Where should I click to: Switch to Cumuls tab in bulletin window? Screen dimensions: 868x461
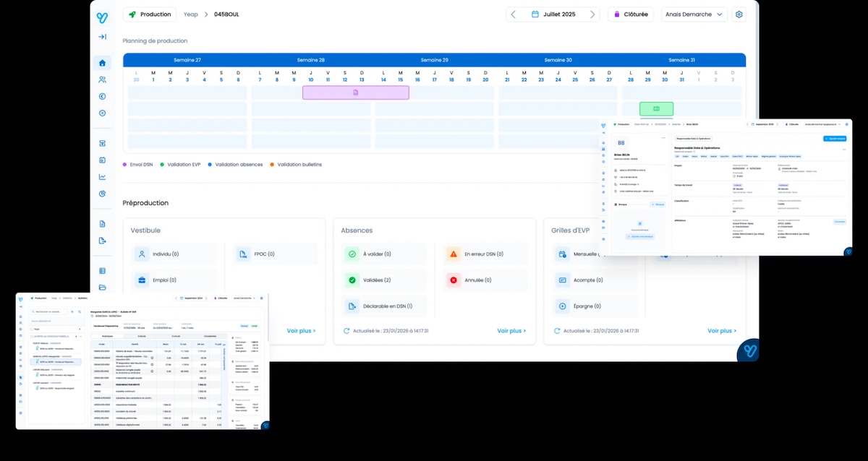(176, 336)
